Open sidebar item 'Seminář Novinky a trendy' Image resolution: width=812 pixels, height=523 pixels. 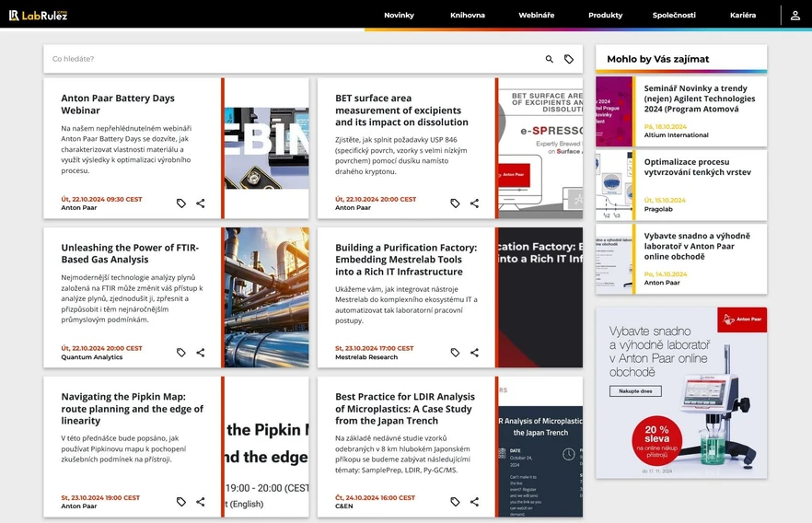[x=699, y=99]
